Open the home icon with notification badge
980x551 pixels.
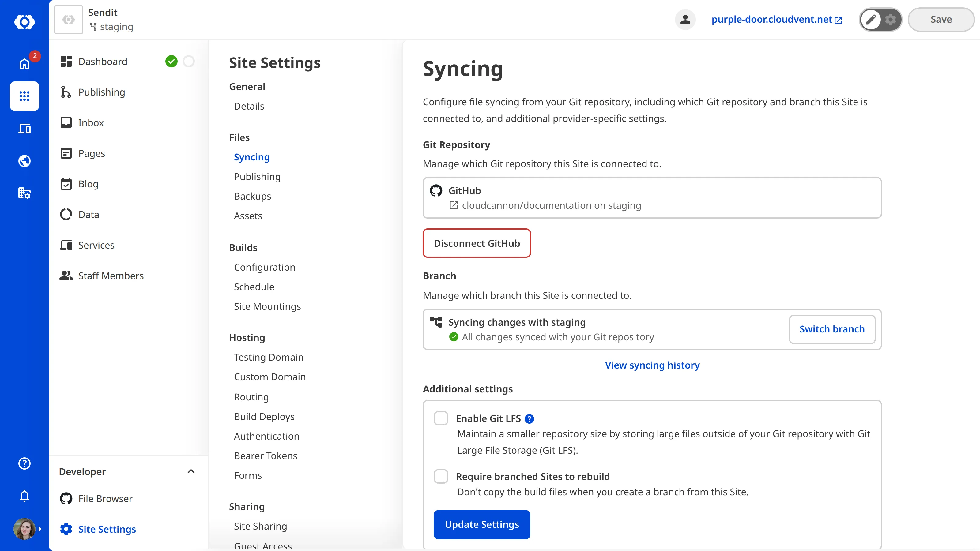click(24, 63)
